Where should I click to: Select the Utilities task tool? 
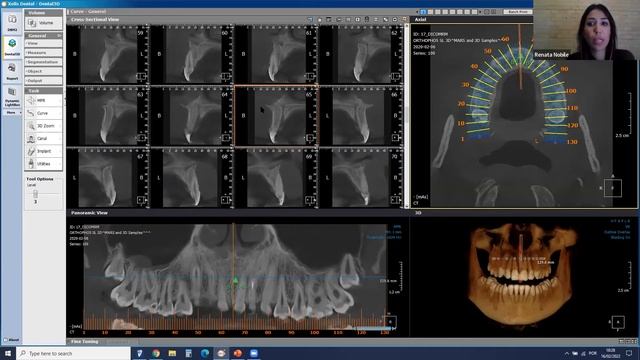(43, 164)
